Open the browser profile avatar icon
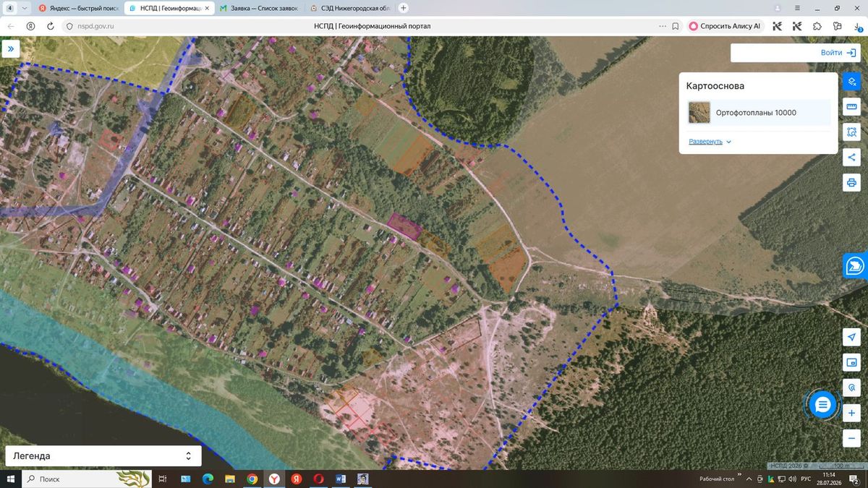868x488 pixels. (x=778, y=8)
